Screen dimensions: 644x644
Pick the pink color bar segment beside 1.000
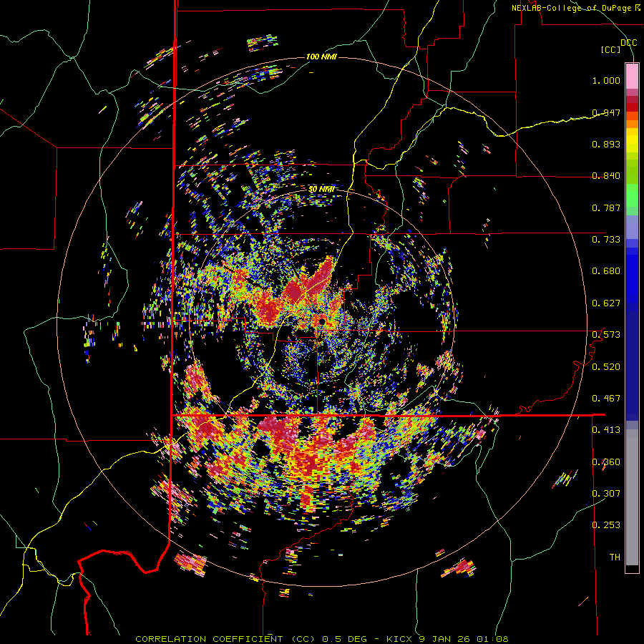[x=632, y=77]
